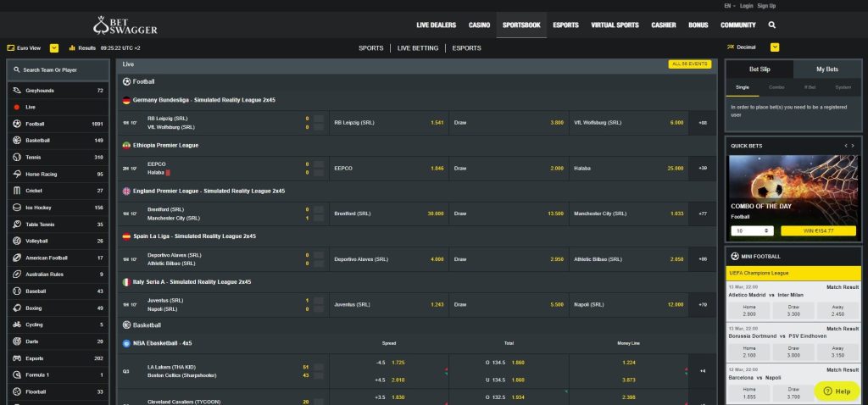Open the Euro View dropdown arrow
This screenshot has height=405, width=868.
tap(54, 47)
